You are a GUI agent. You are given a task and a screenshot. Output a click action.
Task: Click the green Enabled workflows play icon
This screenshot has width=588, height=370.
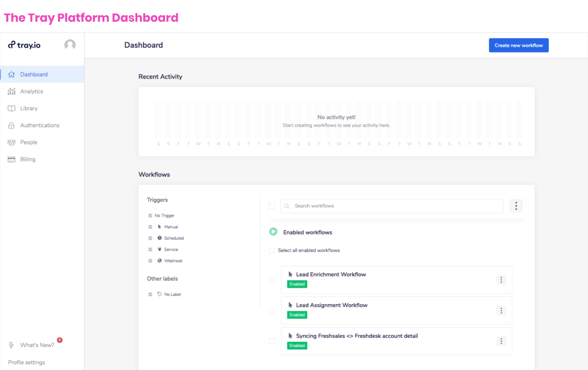point(273,232)
